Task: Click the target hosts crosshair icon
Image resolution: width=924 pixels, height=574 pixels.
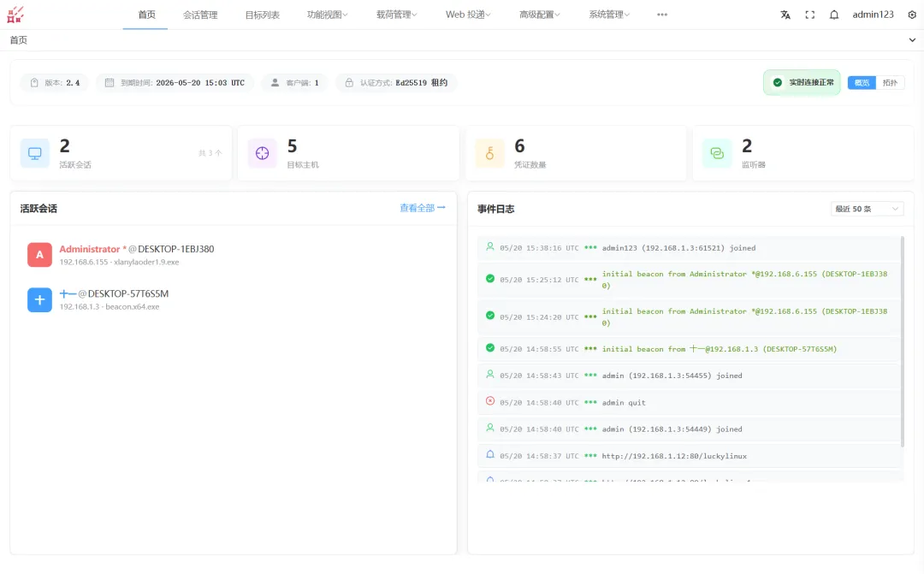Action: tap(263, 153)
